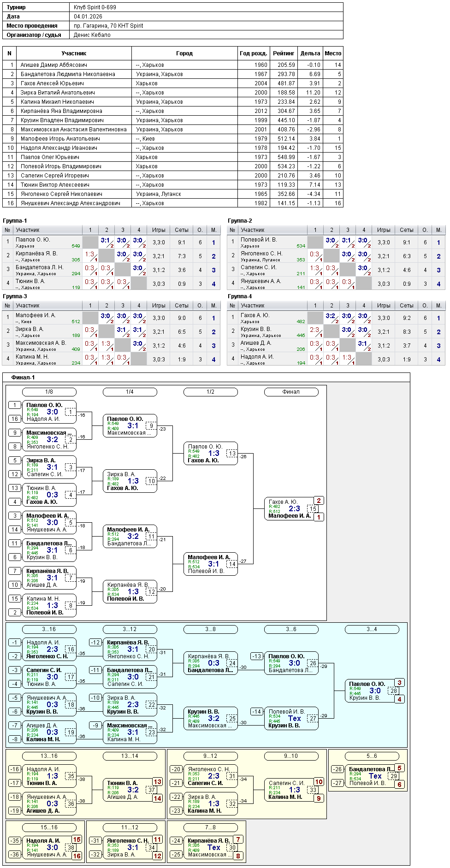Click the 'Дельта' column header
Screen dimensions: 450x868
point(310,53)
